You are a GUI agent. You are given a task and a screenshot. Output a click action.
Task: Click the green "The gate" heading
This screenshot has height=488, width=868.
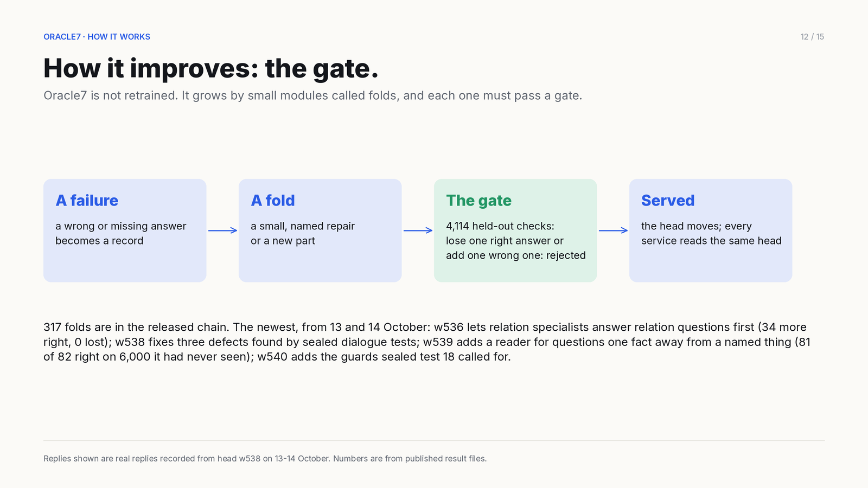(x=478, y=201)
